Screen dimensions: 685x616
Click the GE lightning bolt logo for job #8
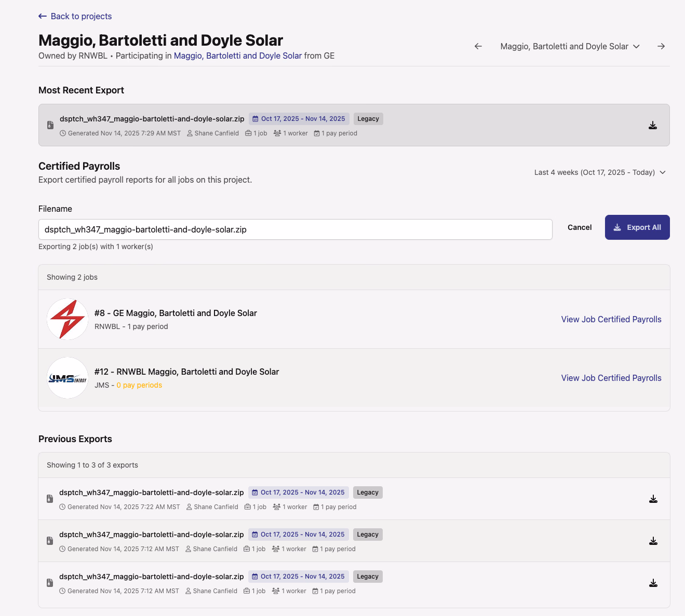point(68,319)
